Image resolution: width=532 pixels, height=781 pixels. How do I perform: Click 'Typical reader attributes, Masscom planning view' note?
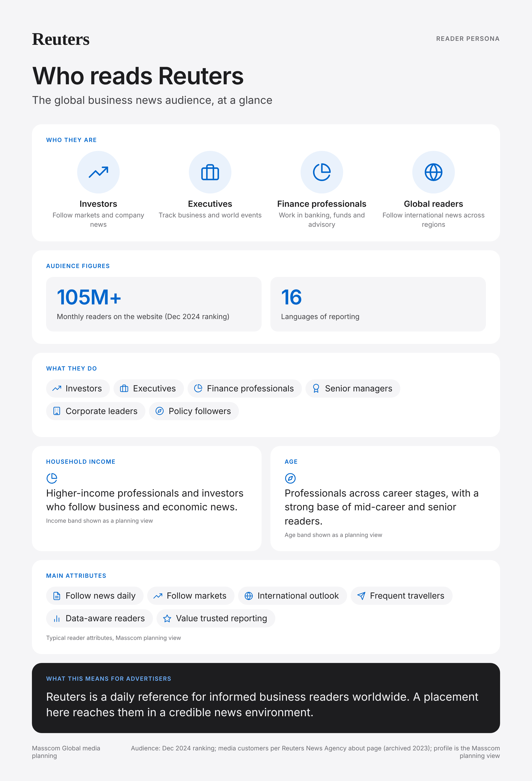[113, 638]
